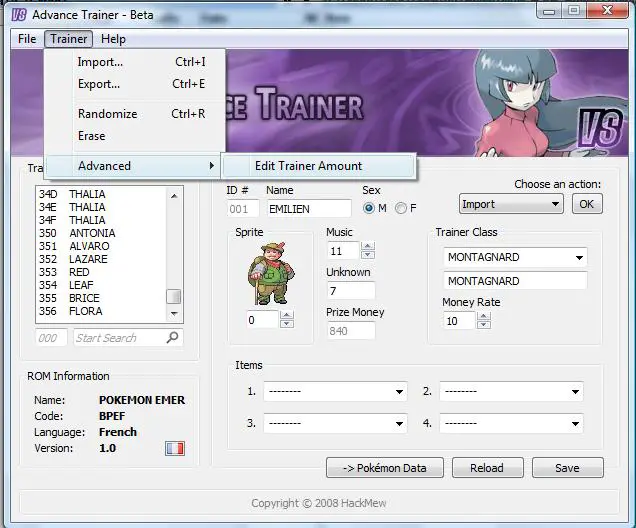Screen dimensions: 636x528
Task: Select trainer 353 RED
Action: point(101,272)
